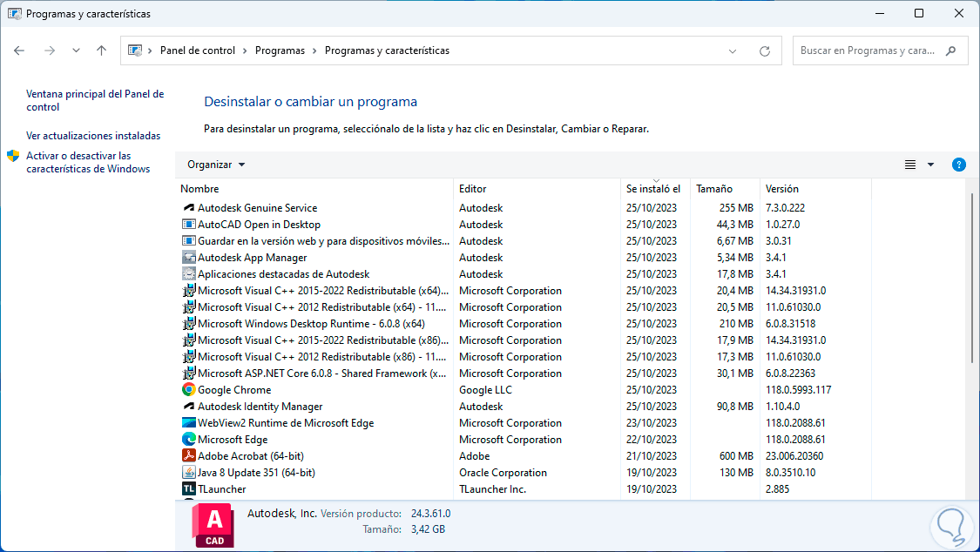Click the TLauncher icon

pyautogui.click(x=189, y=489)
